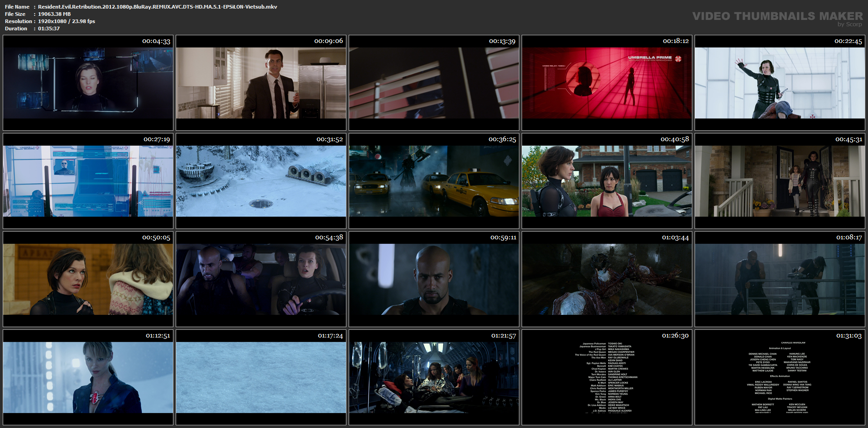Select the cast credits thumbnail at 01:26:30
The width and height of the screenshot is (868, 428).
(x=607, y=377)
